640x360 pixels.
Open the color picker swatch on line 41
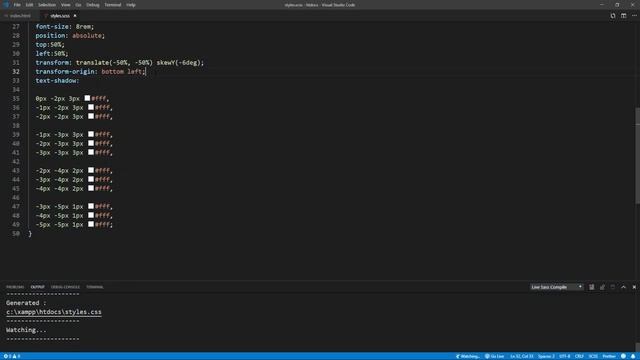coord(91,152)
